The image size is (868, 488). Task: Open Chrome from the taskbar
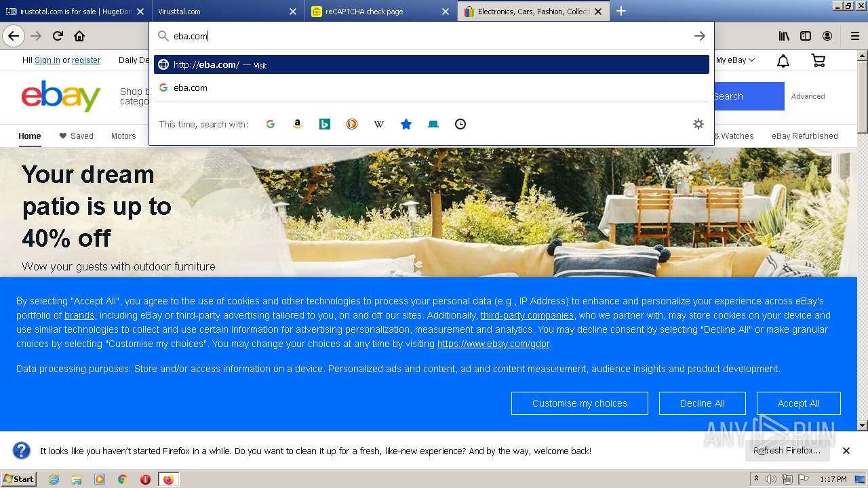(x=123, y=479)
